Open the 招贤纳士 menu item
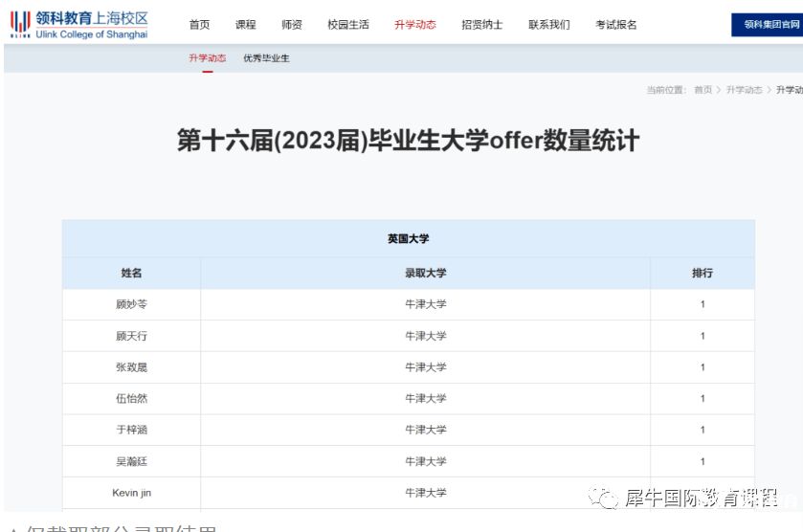 [x=481, y=25]
